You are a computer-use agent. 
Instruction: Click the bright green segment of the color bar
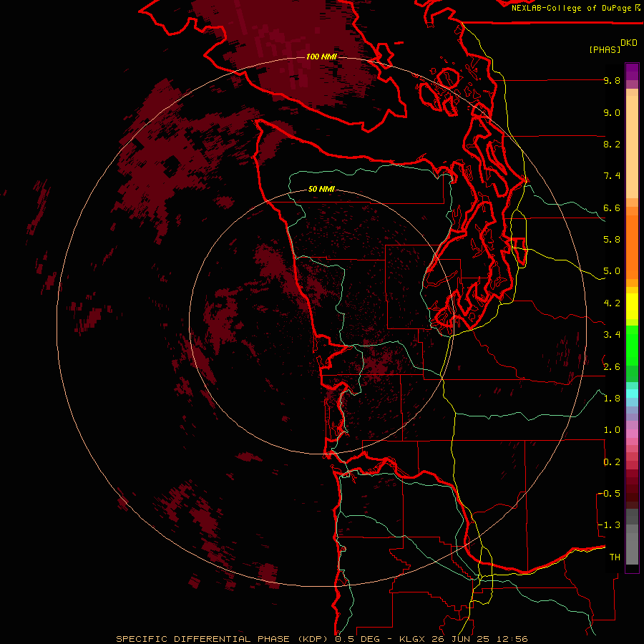(632, 345)
